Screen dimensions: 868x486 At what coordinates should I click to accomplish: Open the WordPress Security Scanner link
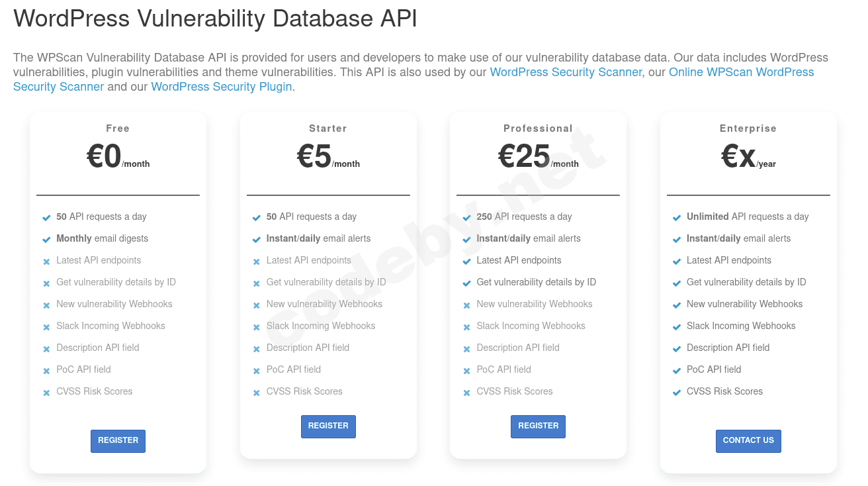[x=566, y=72]
